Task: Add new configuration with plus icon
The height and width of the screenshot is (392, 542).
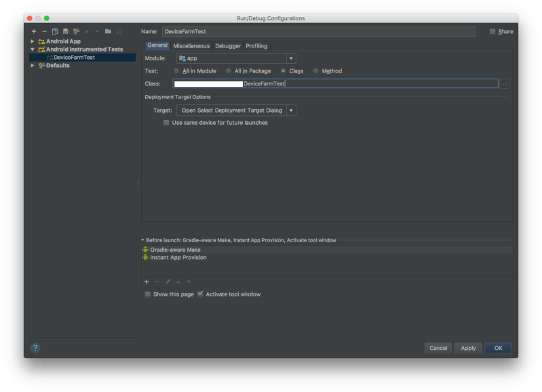Action: tap(33, 31)
